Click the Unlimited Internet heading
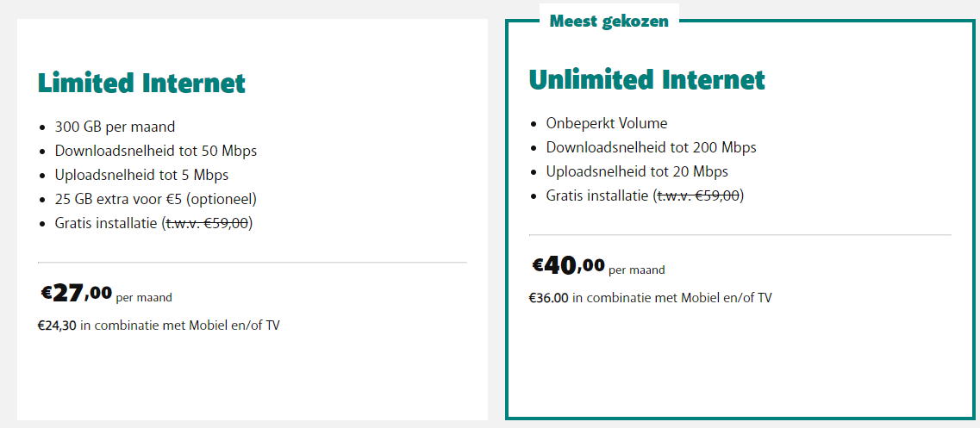This screenshot has height=428, width=980. pos(647,79)
